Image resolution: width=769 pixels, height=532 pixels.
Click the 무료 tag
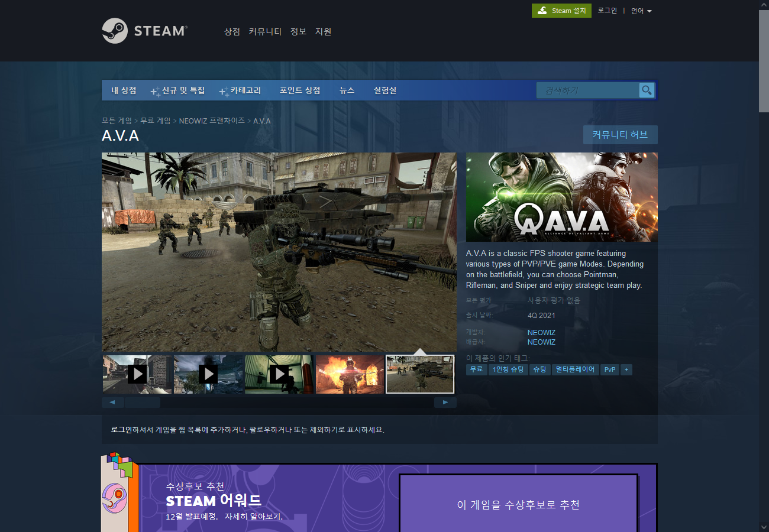pos(476,369)
